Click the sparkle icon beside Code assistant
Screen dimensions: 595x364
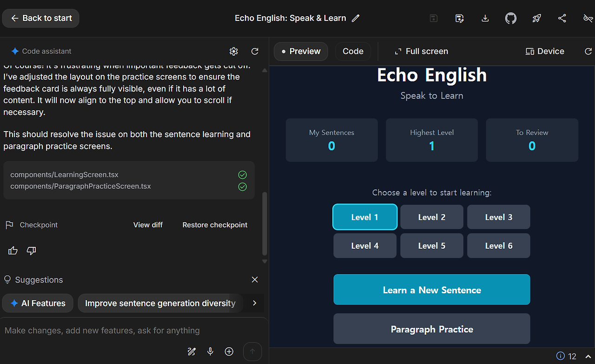[x=15, y=51]
